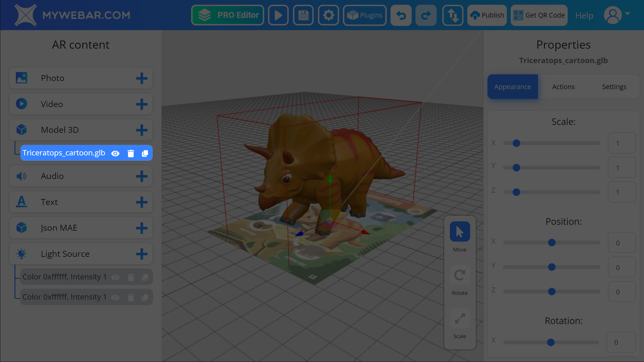Switch to the Actions tab
Image resolution: width=644 pixels, height=362 pixels.
pos(563,87)
